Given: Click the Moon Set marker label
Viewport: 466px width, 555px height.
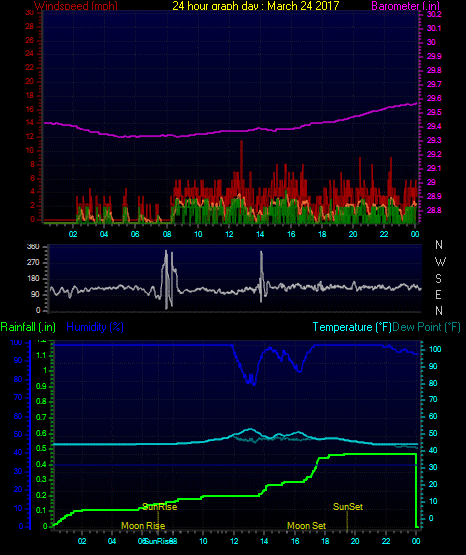Looking at the screenshot, I should tap(306, 526).
